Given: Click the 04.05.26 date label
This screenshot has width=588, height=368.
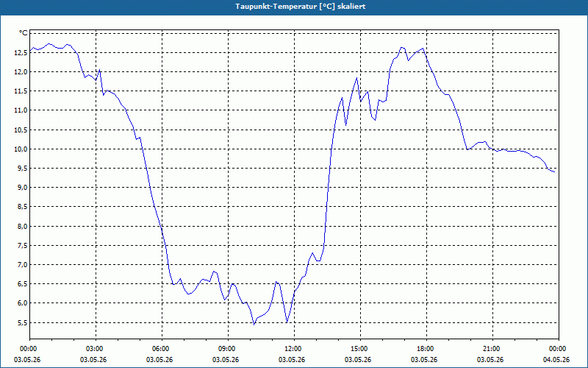Looking at the screenshot, I should (x=556, y=360).
